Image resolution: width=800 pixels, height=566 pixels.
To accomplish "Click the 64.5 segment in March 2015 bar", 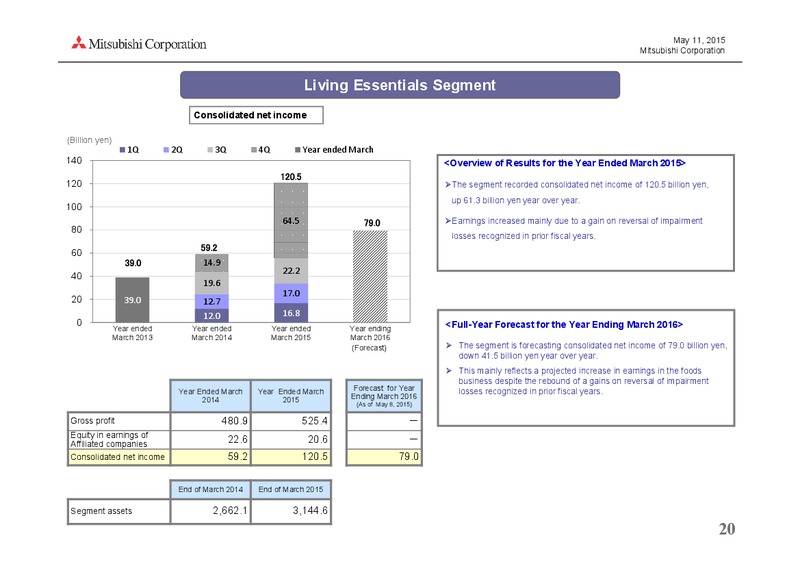I will [291, 220].
